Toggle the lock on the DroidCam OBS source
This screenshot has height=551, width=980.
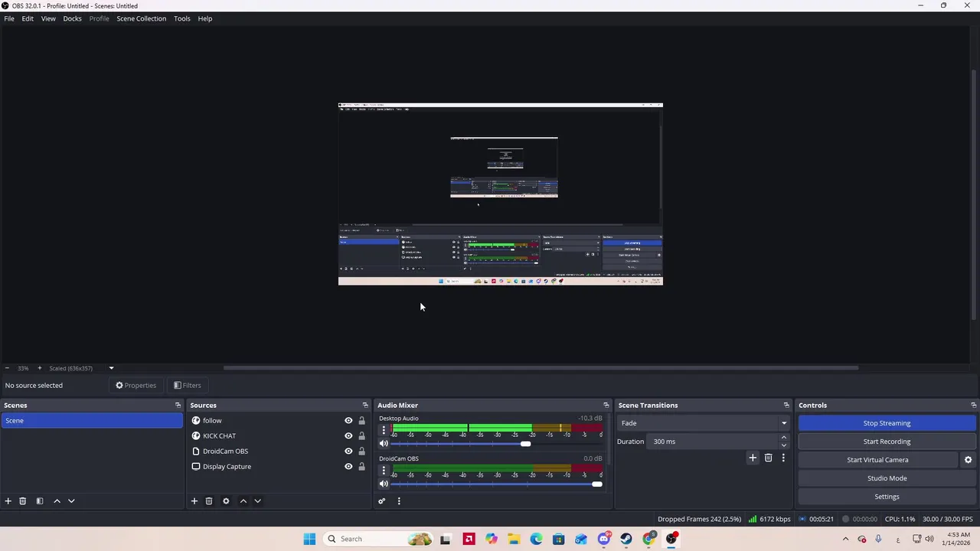[361, 452]
